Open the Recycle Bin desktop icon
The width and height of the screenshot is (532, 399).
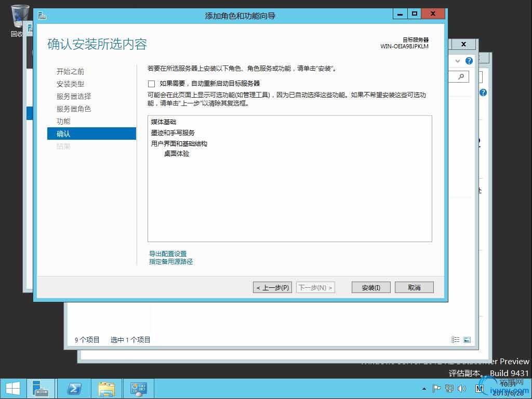click(20, 20)
